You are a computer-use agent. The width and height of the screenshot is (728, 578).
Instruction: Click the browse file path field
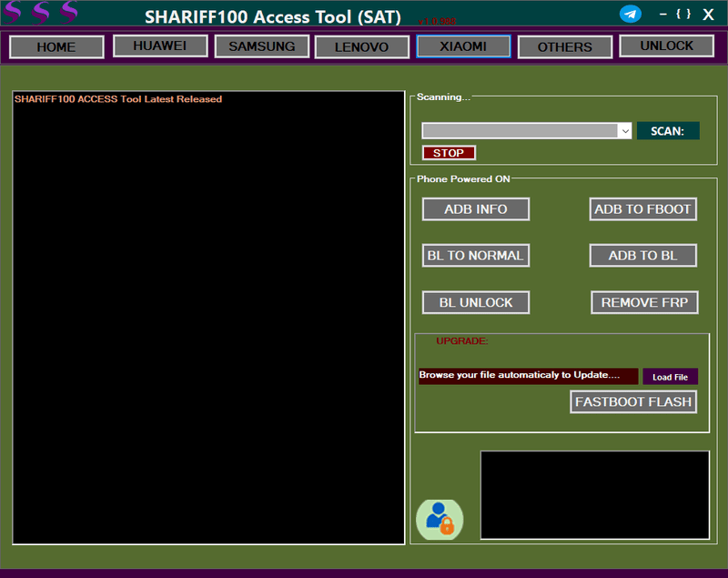[x=528, y=375]
